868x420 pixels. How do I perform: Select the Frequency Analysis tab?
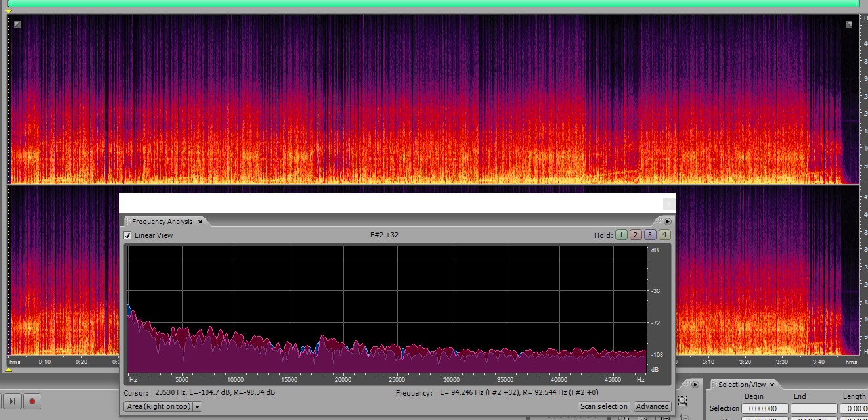pyautogui.click(x=162, y=222)
